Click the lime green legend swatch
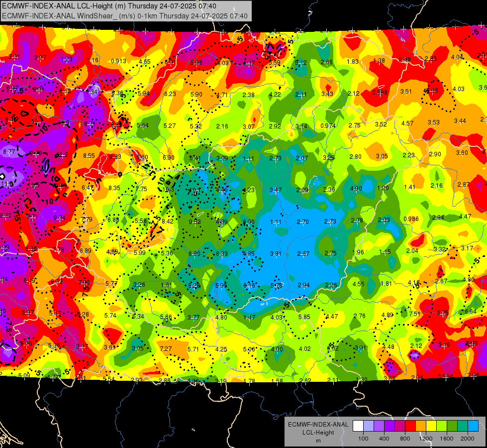This screenshot has width=487, height=448. point(442,426)
